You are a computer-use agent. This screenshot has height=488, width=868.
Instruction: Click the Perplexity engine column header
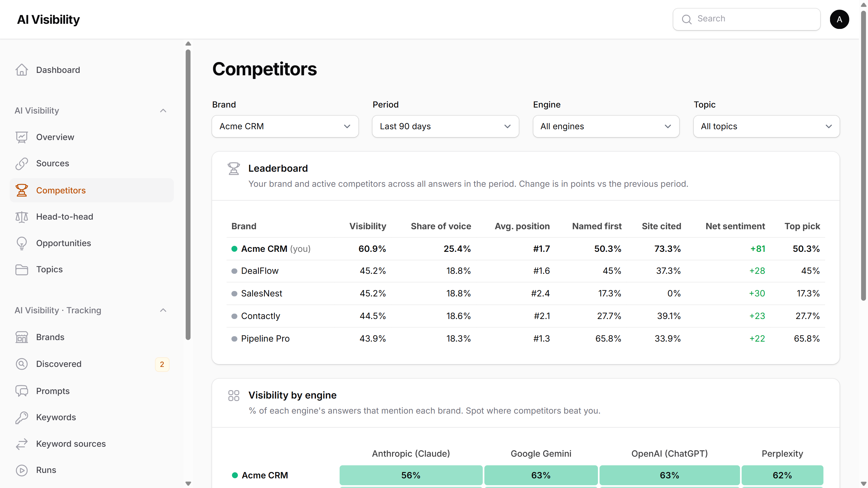click(782, 454)
